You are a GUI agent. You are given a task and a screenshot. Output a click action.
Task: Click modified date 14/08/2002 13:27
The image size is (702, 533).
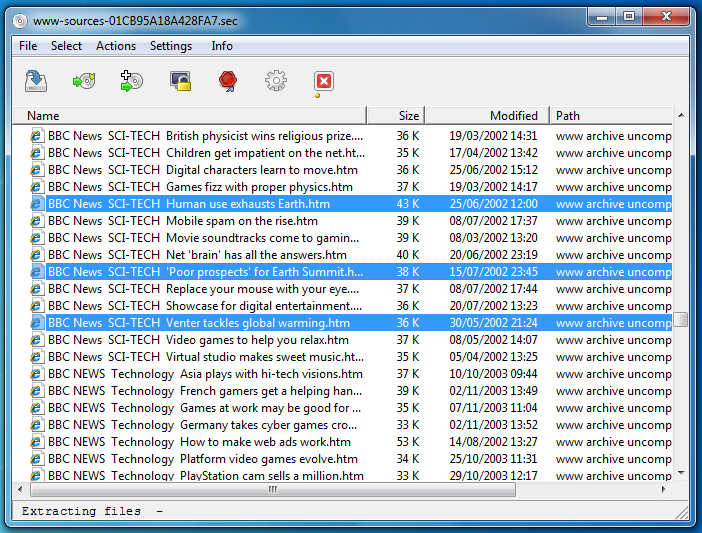coord(493,442)
